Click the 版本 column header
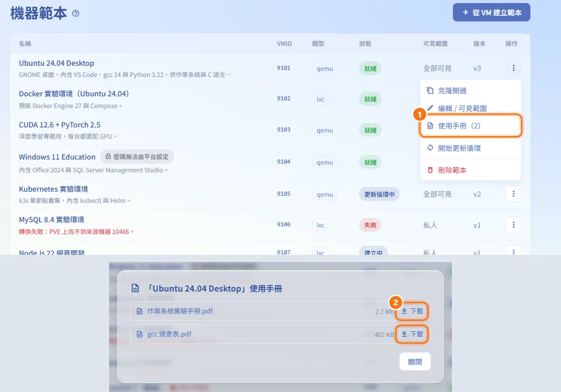The image size is (561, 392). (479, 44)
